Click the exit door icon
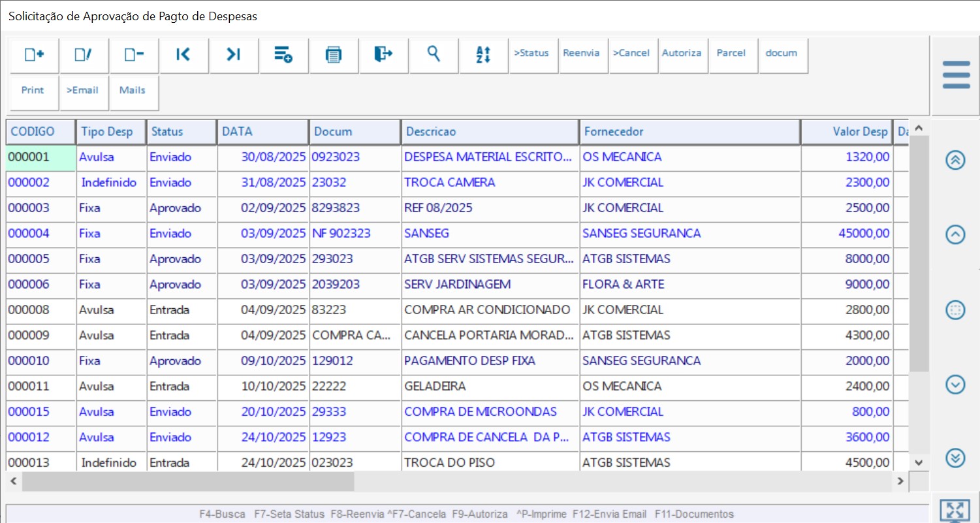980x523 pixels. pyautogui.click(x=383, y=55)
